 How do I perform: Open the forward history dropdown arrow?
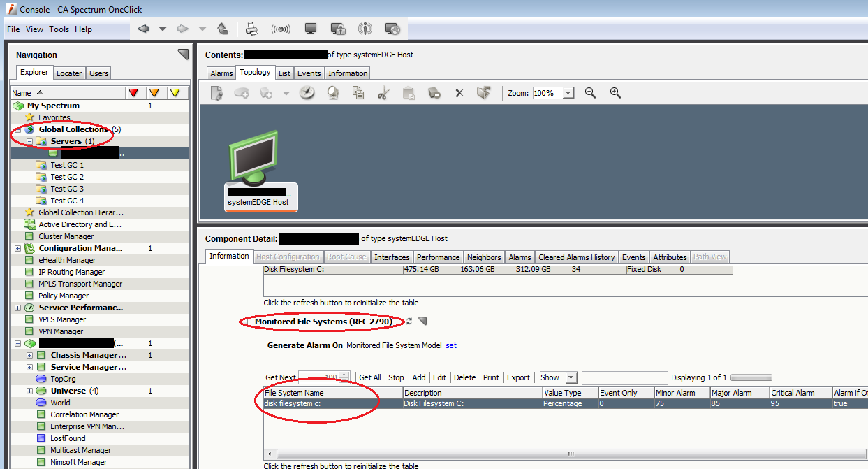[203, 29]
